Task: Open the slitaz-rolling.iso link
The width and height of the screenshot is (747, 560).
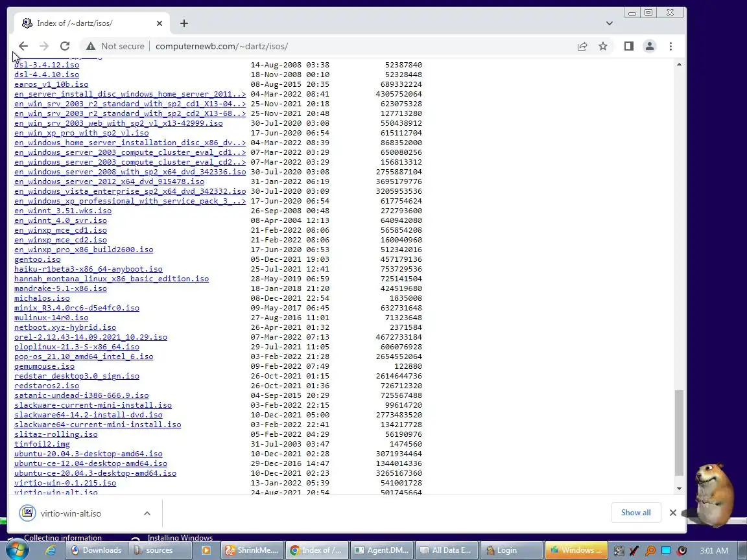Action: pos(56,434)
